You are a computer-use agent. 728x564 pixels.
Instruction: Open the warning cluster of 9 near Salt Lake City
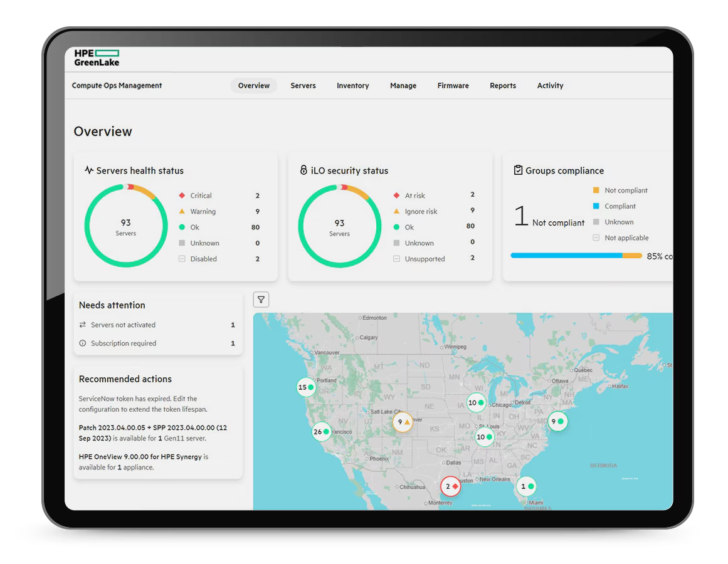(x=403, y=422)
